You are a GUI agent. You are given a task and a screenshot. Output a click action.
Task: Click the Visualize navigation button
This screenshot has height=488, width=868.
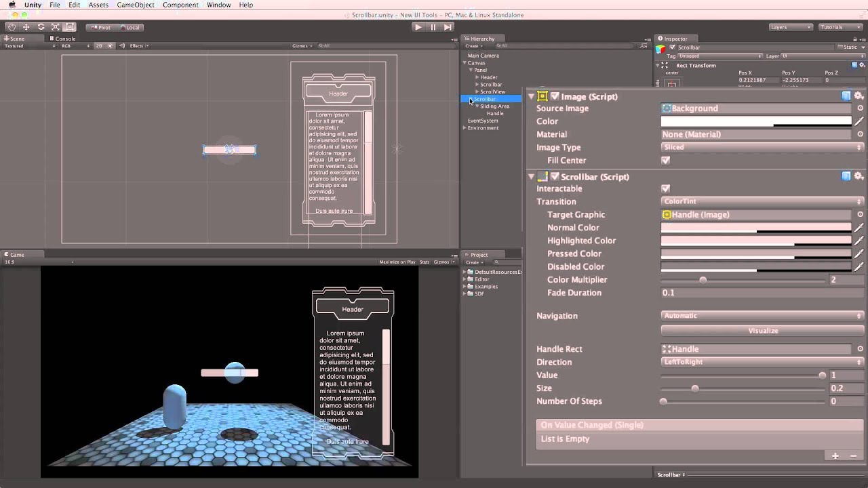762,331
